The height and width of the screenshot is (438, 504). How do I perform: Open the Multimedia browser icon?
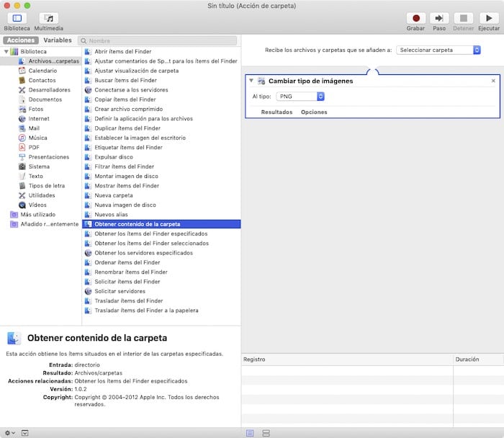[x=49, y=18]
